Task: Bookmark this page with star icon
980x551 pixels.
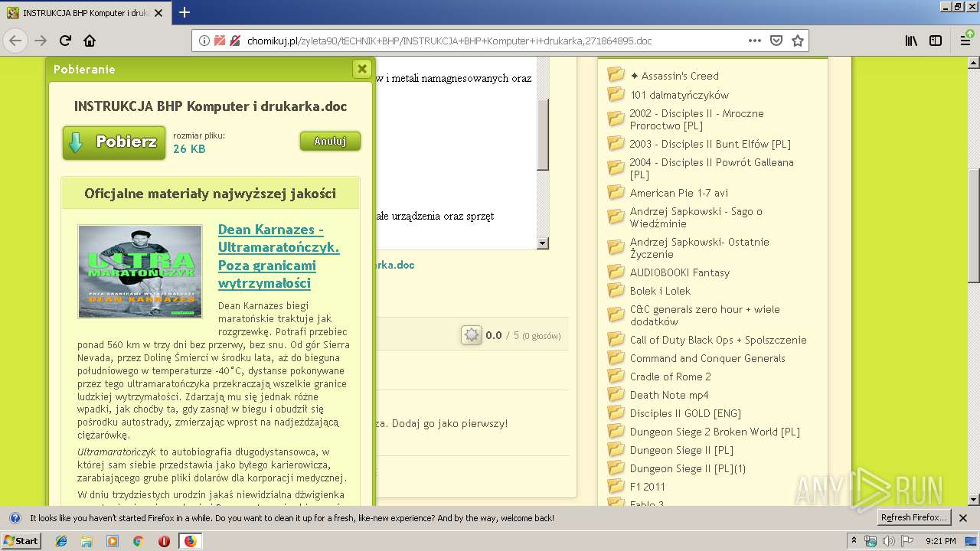Action: [798, 41]
